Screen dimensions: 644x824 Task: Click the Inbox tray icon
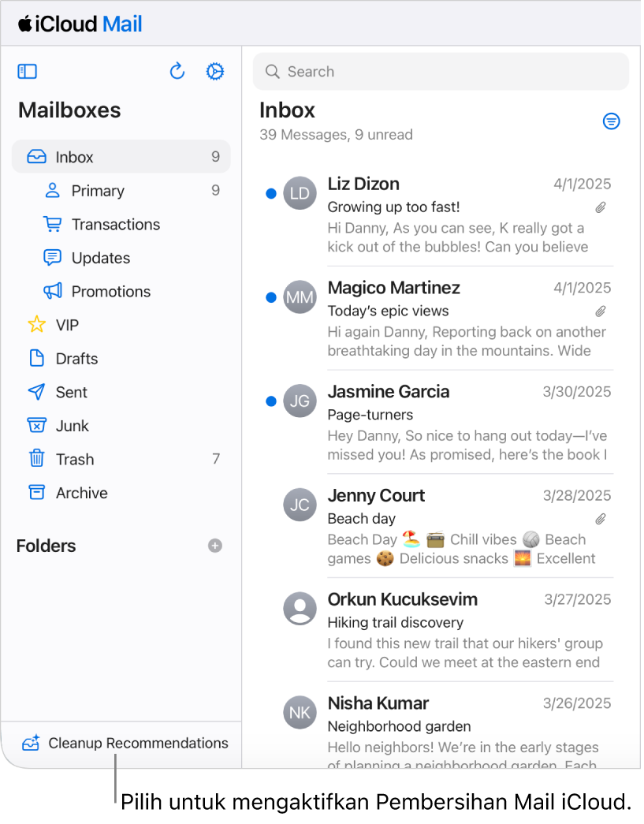click(x=36, y=157)
